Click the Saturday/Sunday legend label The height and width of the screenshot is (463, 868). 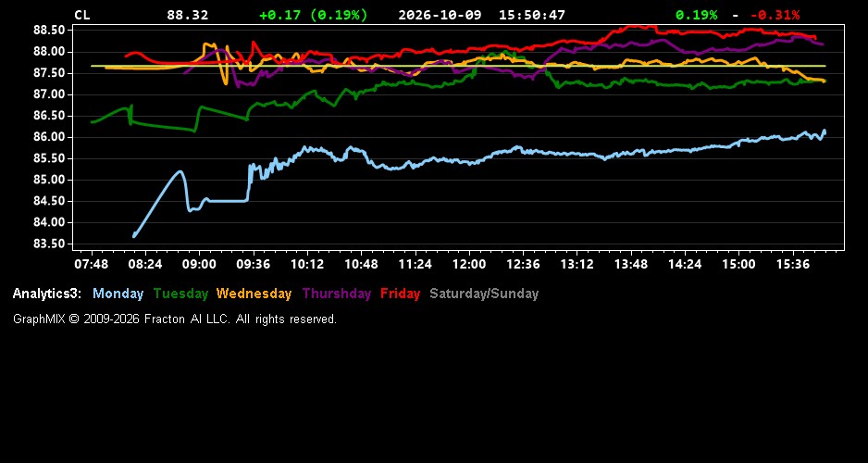coord(484,294)
